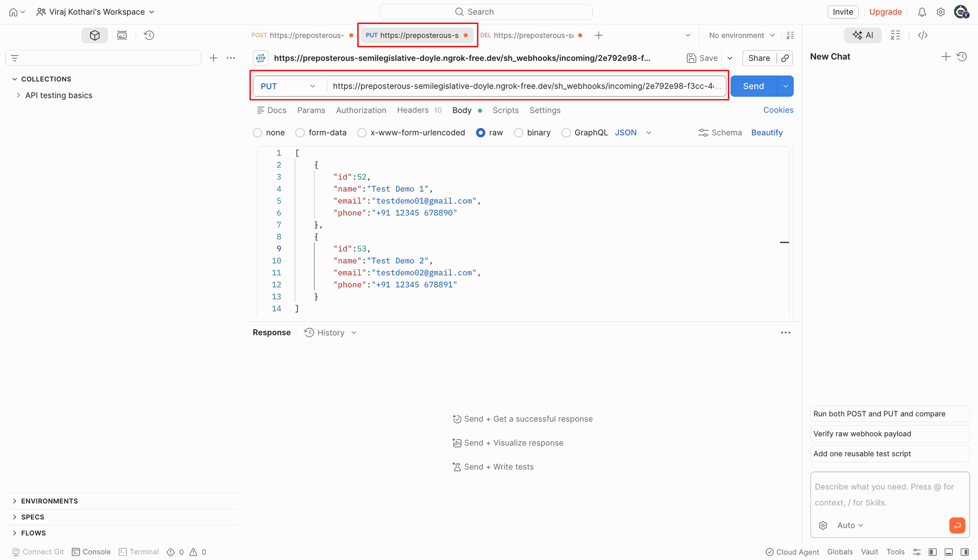Open collections more options ellipsis

click(x=231, y=58)
